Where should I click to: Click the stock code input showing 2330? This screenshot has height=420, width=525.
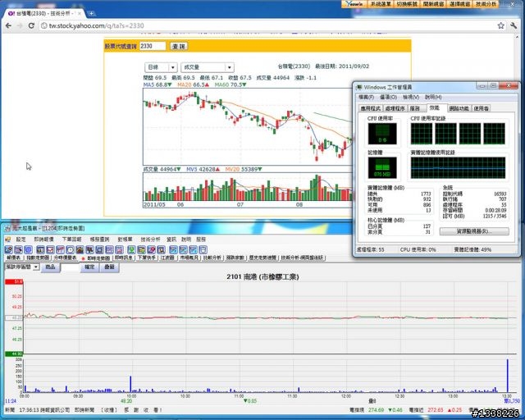[153, 46]
